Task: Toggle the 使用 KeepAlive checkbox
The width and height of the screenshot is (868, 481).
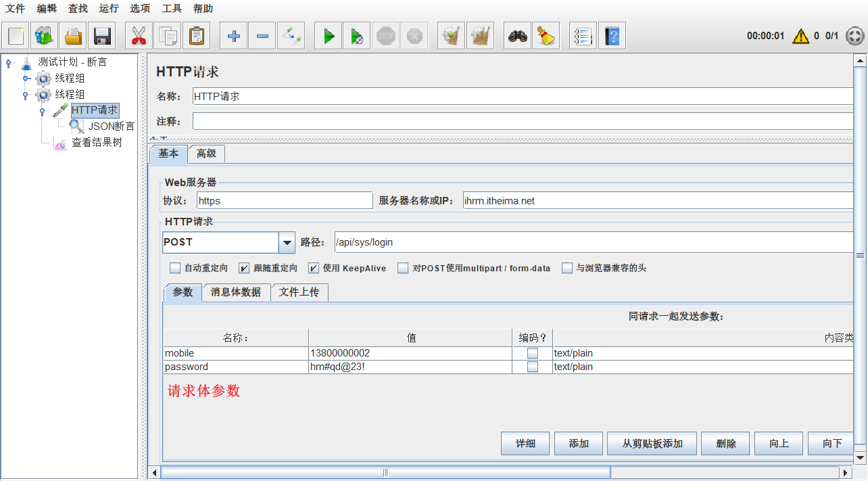Action: coord(314,268)
